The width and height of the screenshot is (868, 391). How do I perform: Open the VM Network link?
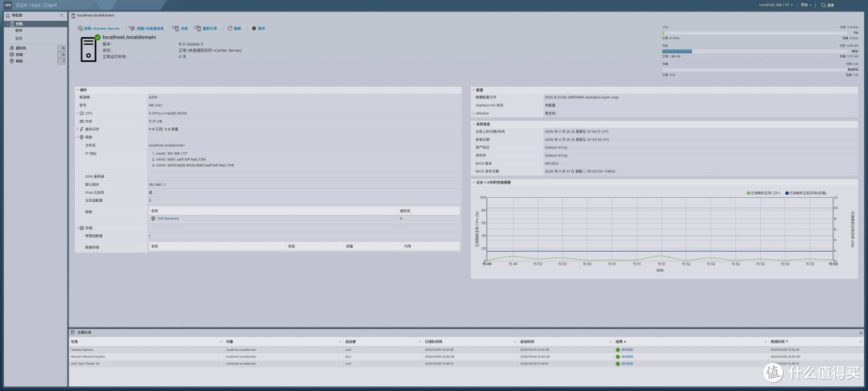168,218
